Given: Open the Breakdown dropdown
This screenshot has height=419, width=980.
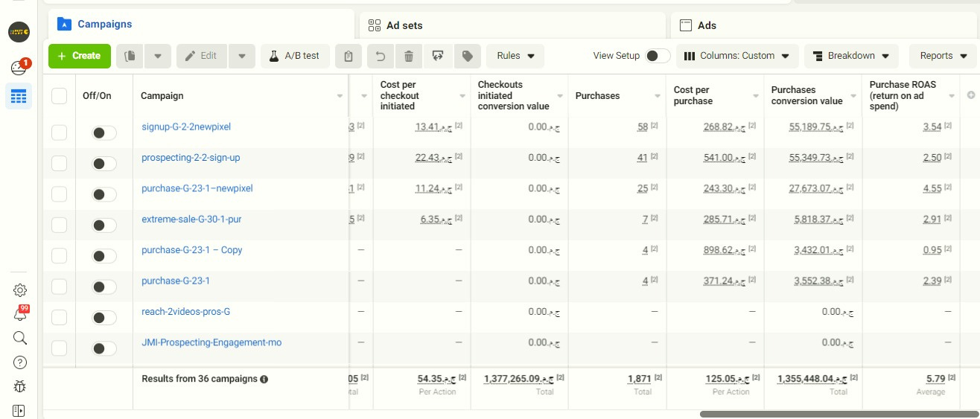Looking at the screenshot, I should tap(851, 56).
